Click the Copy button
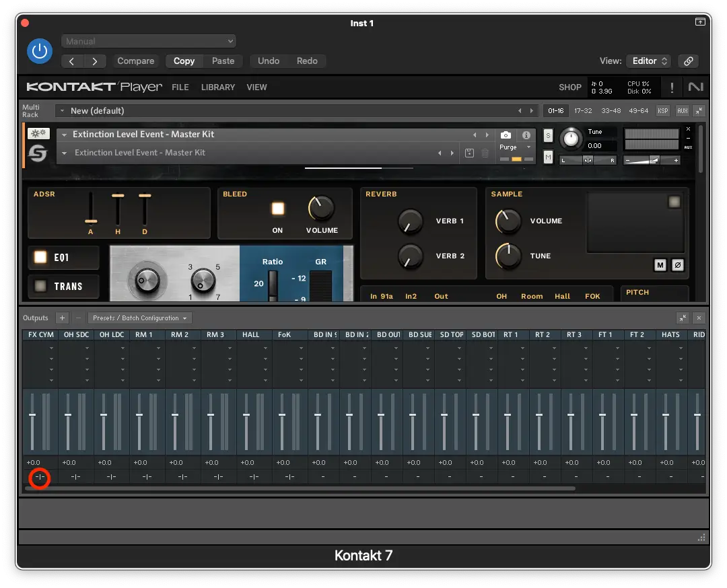 (x=184, y=61)
